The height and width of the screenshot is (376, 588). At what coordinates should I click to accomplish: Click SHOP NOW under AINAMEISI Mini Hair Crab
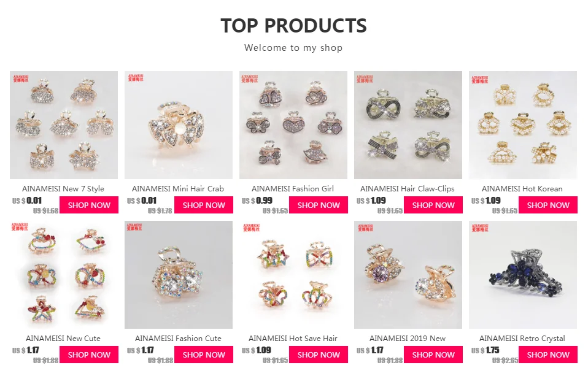(x=204, y=205)
